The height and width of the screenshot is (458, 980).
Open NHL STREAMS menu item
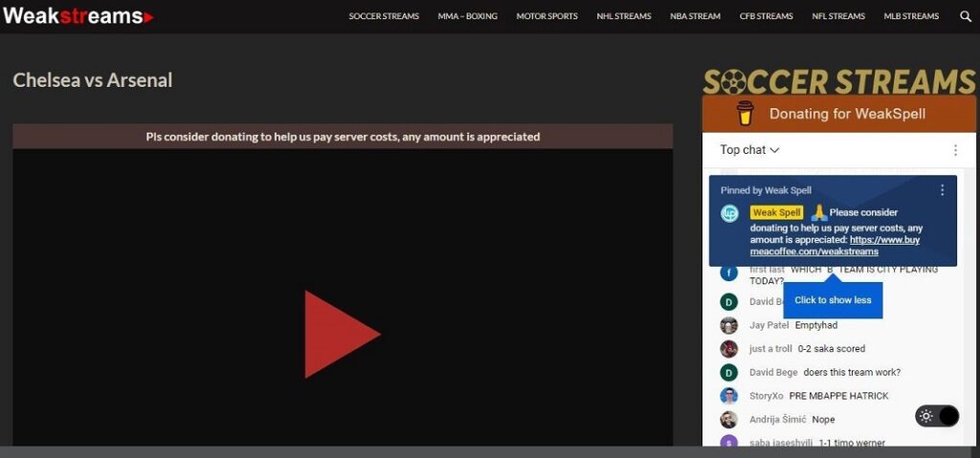[624, 16]
